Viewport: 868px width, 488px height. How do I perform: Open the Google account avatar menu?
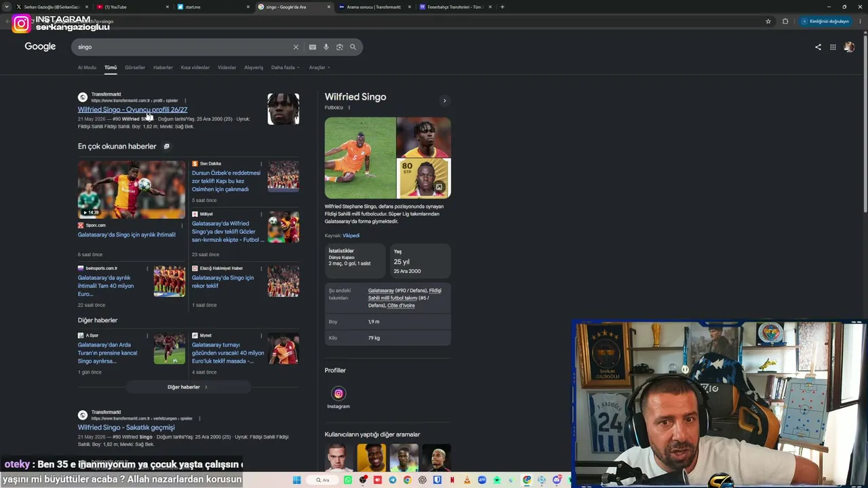[849, 47]
